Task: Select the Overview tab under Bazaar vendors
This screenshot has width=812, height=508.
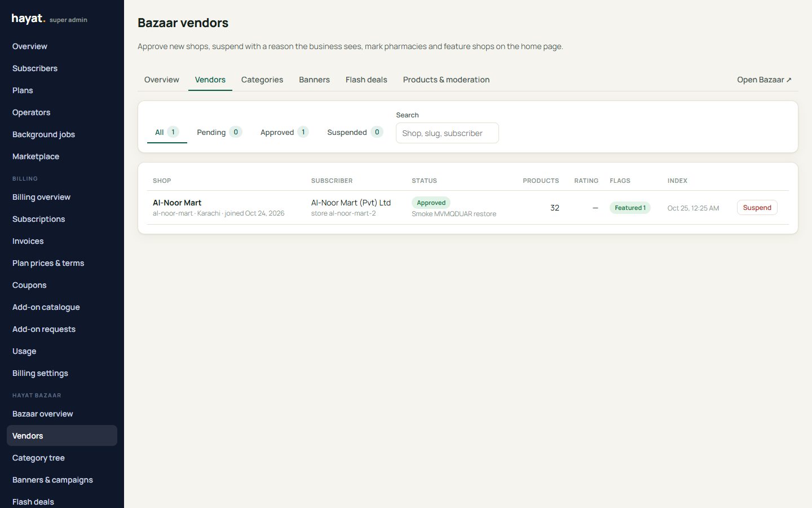Action: (x=162, y=80)
